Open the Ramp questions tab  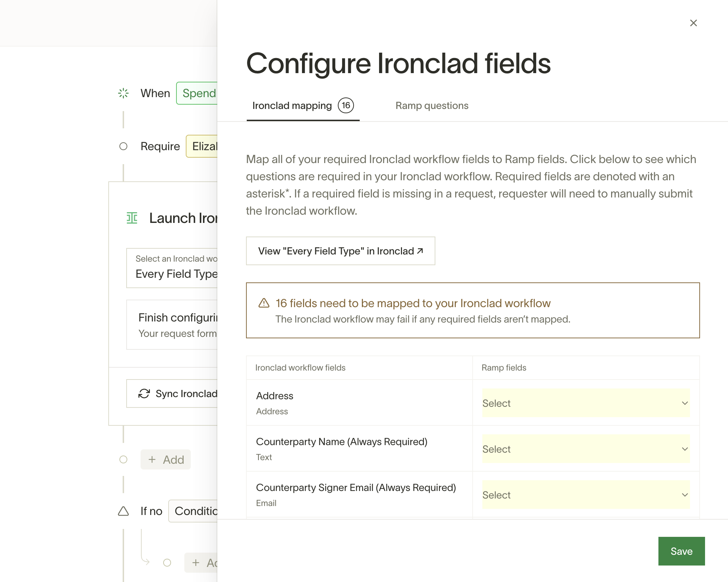[x=432, y=106]
